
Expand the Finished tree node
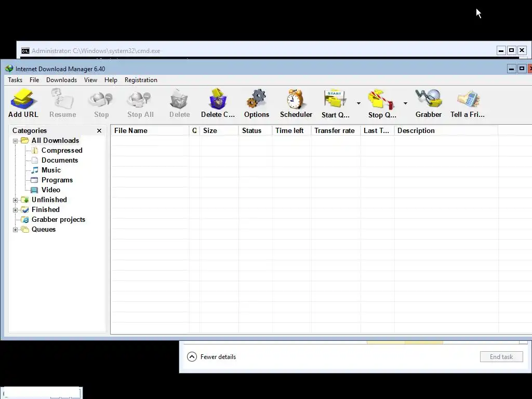point(15,210)
